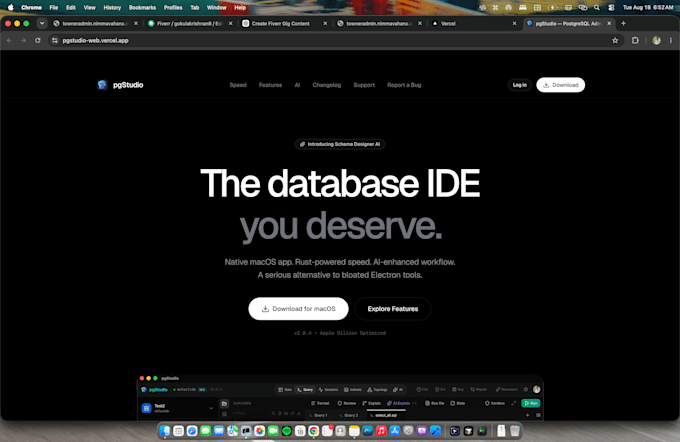
Task: Click the Topology button in app preview
Action: 377,390
